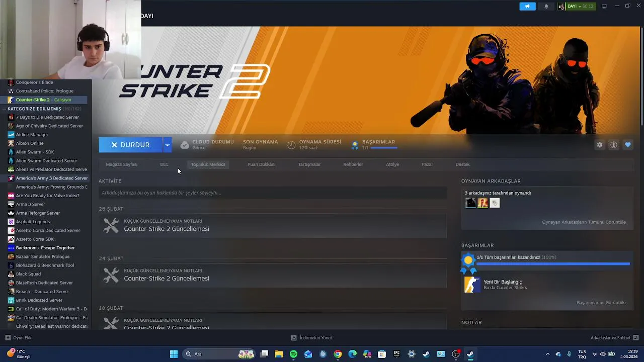The width and height of the screenshot is (644, 362).
Task: Click second friend avatar under Oynayan Arkadaşlar
Action: 482,203
